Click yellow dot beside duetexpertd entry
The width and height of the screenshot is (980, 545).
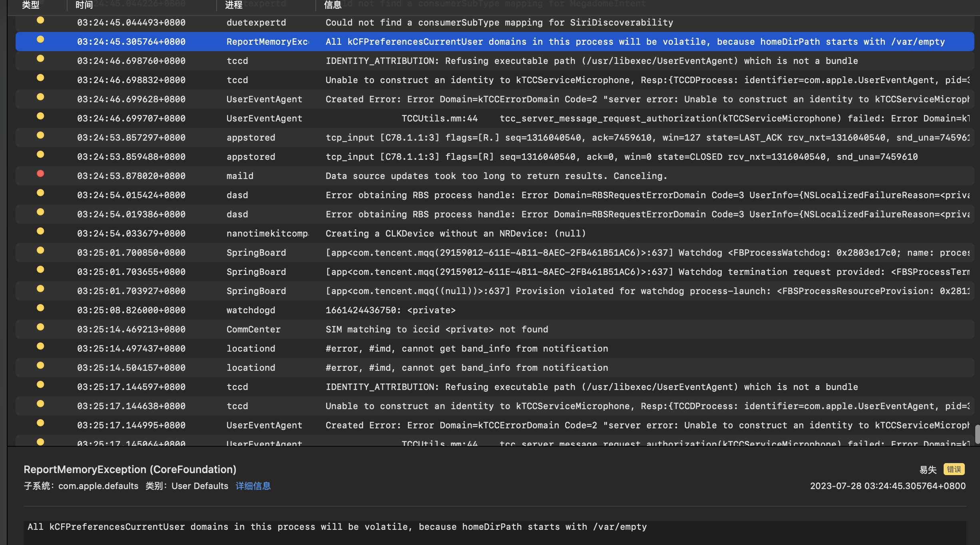[x=40, y=20]
